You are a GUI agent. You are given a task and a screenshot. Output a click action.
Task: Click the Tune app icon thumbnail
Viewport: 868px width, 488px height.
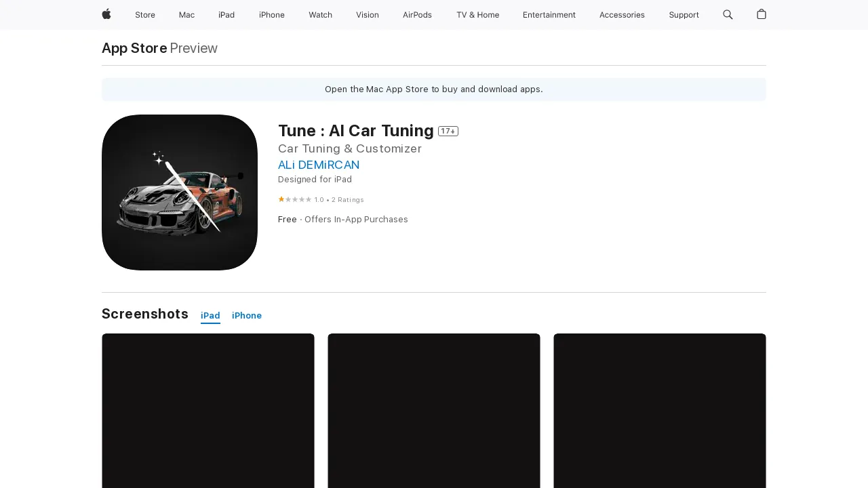click(179, 192)
